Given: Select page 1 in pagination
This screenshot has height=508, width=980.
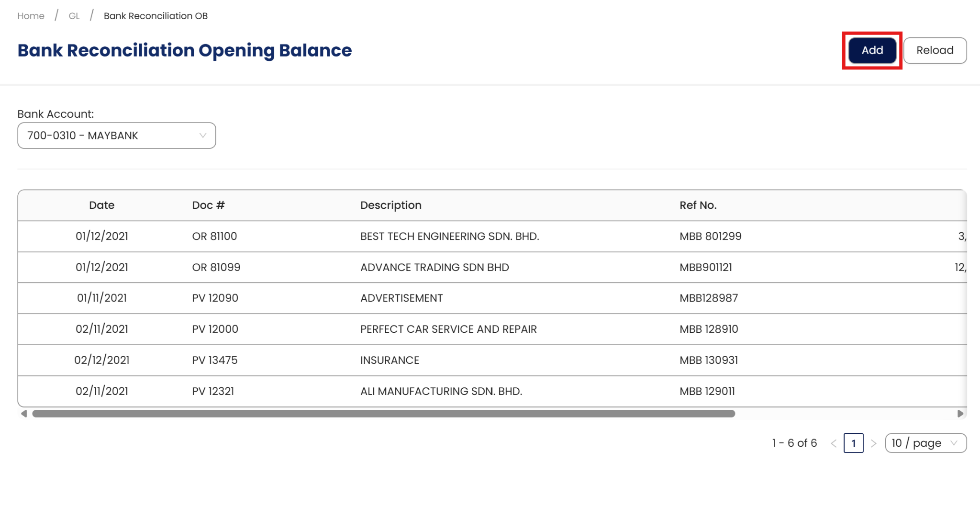Looking at the screenshot, I should (x=853, y=443).
